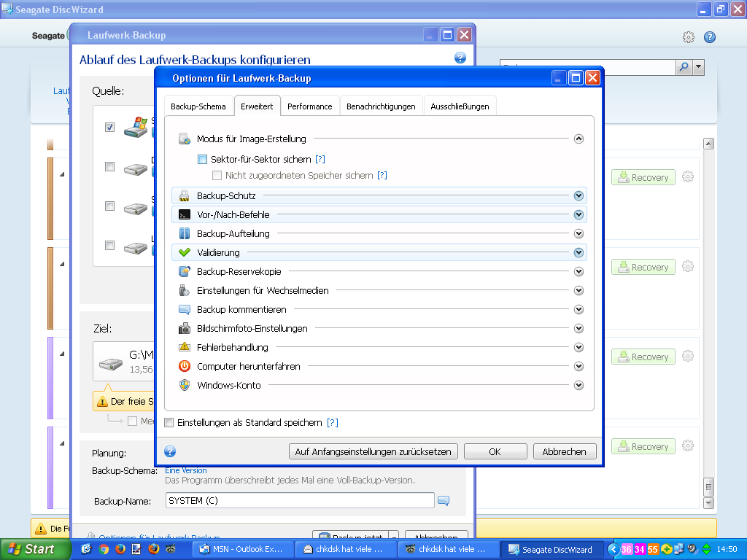This screenshot has width=747, height=560.
Task: Expand the Windows-Konto section
Action: (578, 385)
